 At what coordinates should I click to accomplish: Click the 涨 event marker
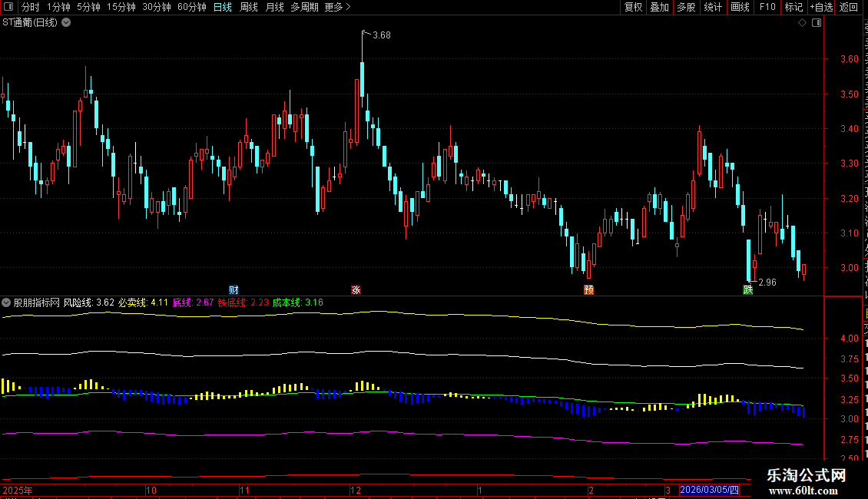tap(356, 290)
